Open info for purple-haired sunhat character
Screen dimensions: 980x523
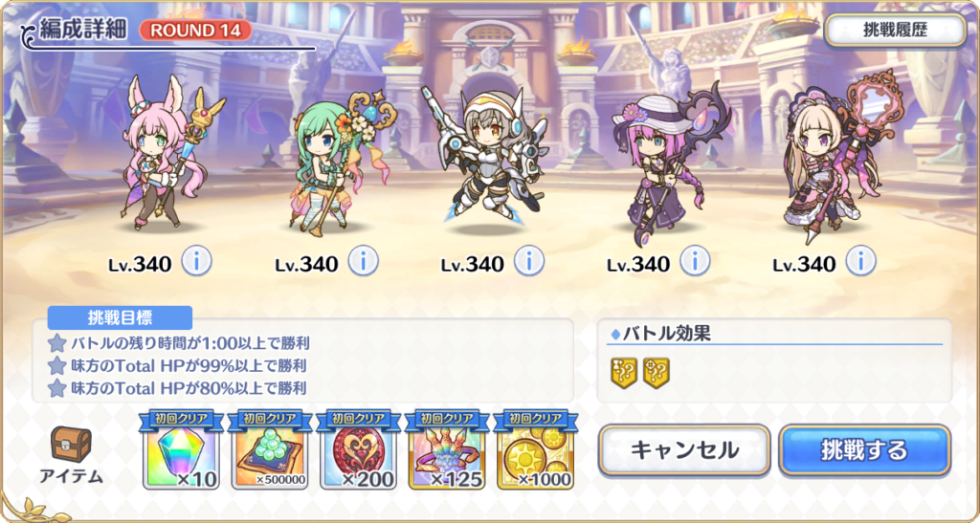click(695, 261)
